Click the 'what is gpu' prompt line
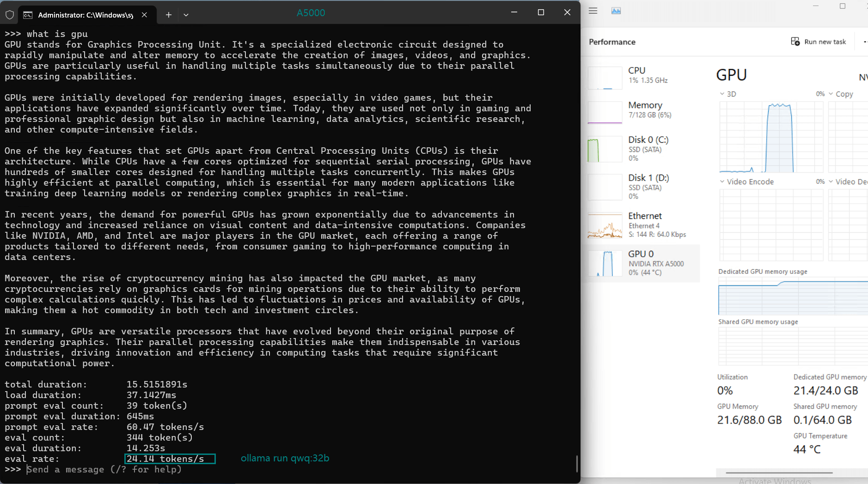Viewport: 868px width, 484px height. tap(46, 34)
